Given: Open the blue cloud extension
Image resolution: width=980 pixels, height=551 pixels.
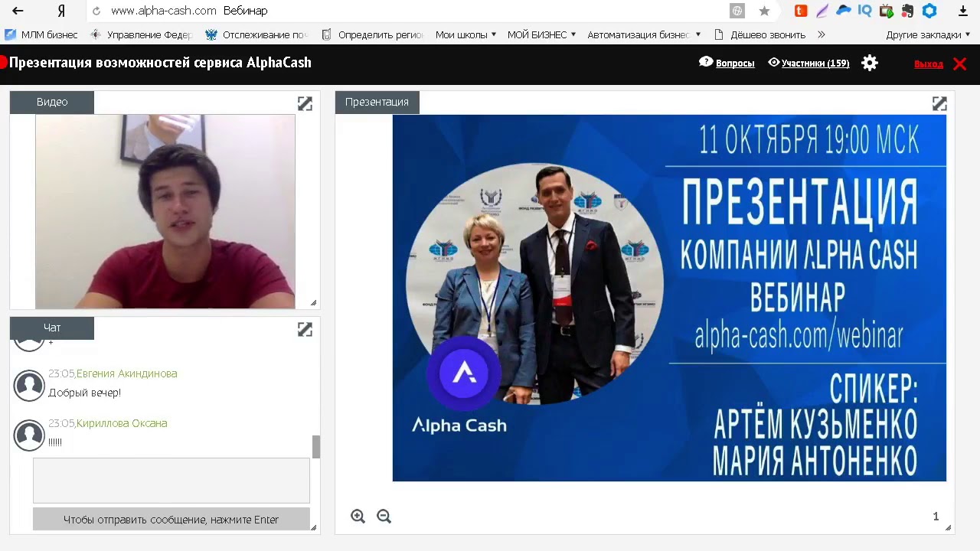Looking at the screenshot, I should pos(844,11).
